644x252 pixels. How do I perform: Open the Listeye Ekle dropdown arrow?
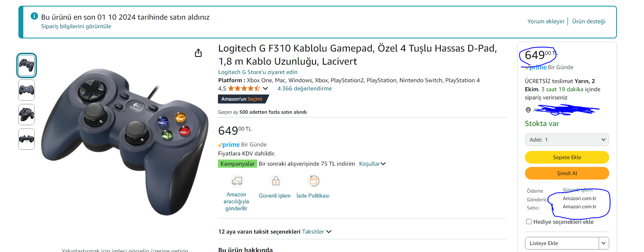click(x=604, y=243)
